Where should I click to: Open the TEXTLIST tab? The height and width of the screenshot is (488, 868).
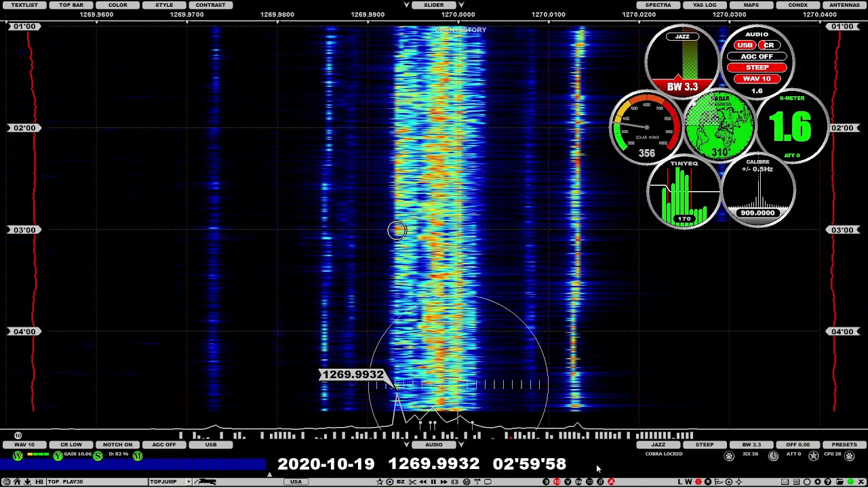24,5
